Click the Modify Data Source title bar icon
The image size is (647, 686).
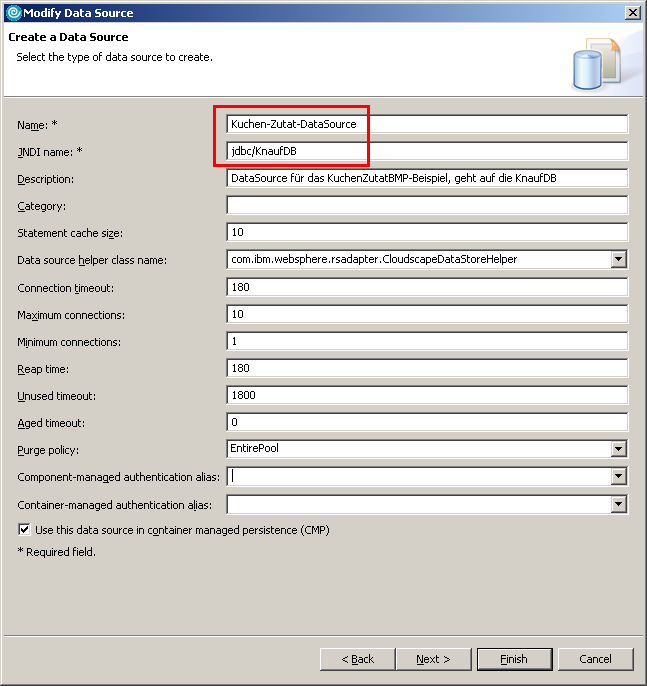click(x=11, y=12)
